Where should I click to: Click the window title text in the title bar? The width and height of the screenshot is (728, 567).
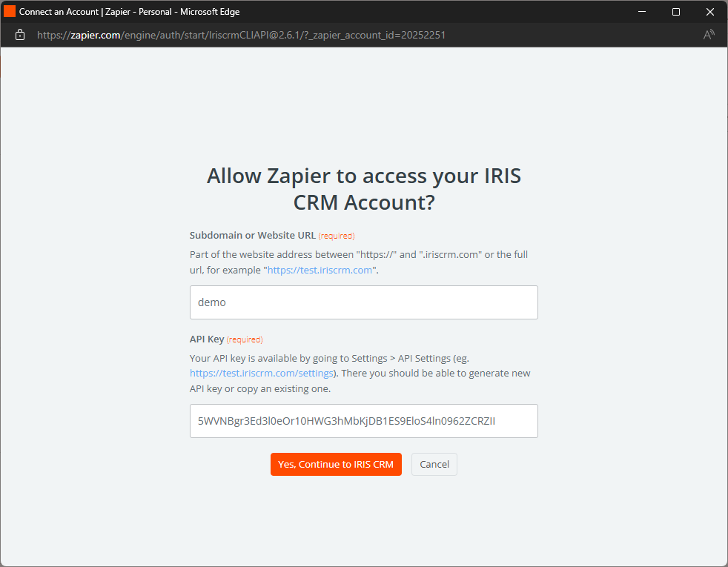click(129, 12)
